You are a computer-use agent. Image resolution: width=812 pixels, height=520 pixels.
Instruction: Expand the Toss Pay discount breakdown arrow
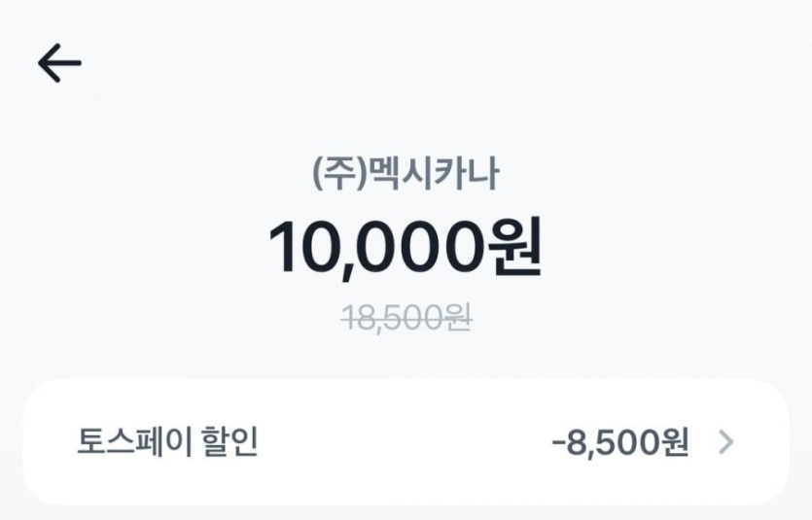pos(725,443)
